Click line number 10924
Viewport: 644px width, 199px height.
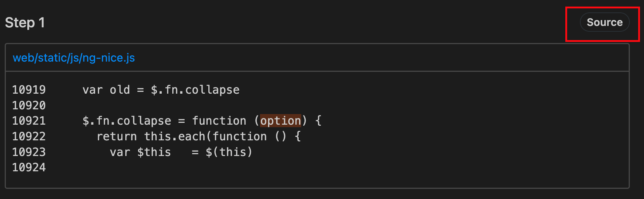pyautogui.click(x=29, y=167)
